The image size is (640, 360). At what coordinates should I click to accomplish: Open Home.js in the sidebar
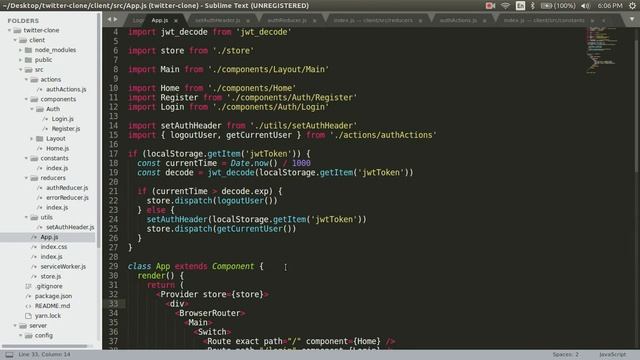(x=57, y=148)
